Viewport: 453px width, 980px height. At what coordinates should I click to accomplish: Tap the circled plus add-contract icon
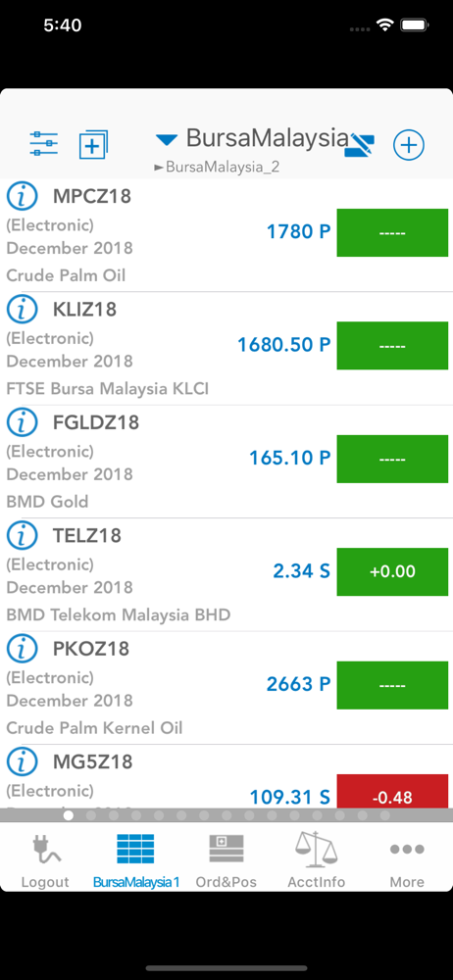pyautogui.click(x=409, y=145)
